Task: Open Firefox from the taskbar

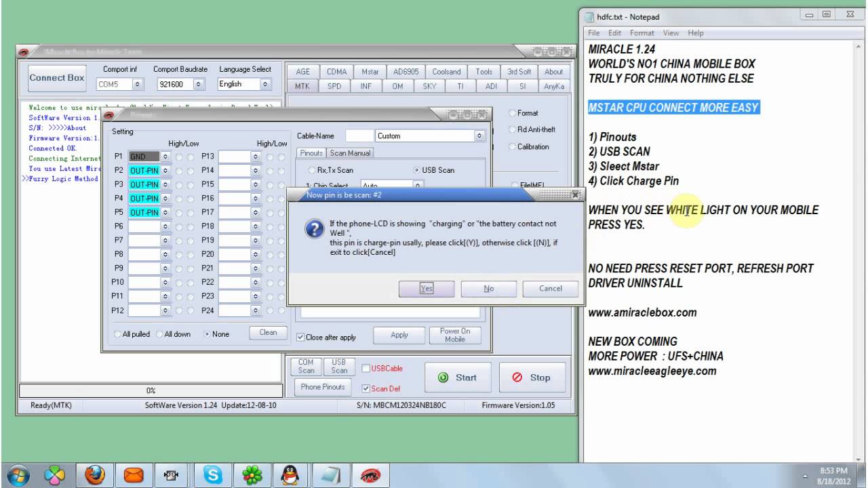Action: 95,475
